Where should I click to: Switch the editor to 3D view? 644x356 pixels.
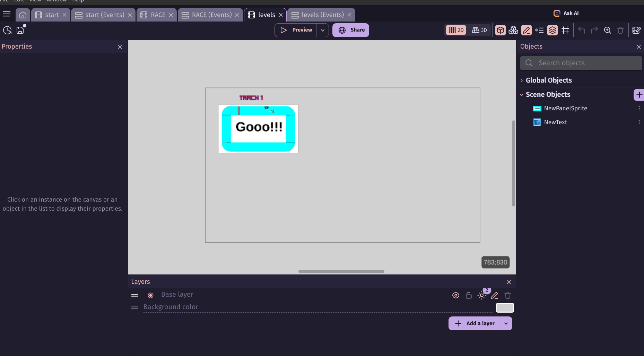tap(479, 30)
